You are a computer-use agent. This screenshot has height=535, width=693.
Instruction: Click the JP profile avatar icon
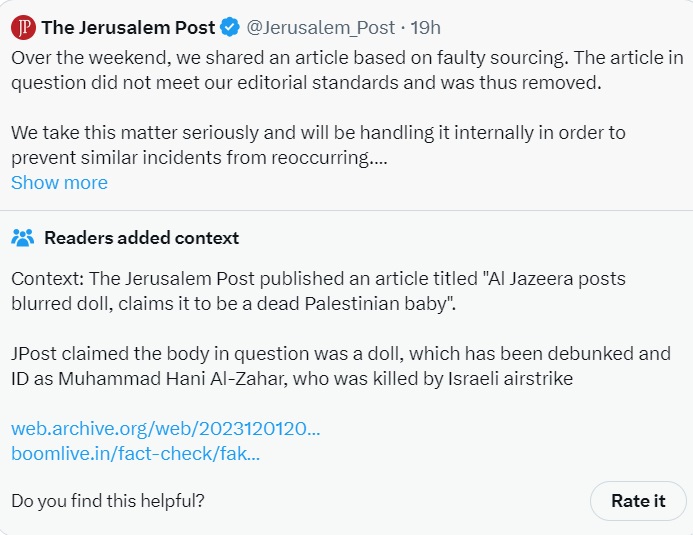click(22, 28)
